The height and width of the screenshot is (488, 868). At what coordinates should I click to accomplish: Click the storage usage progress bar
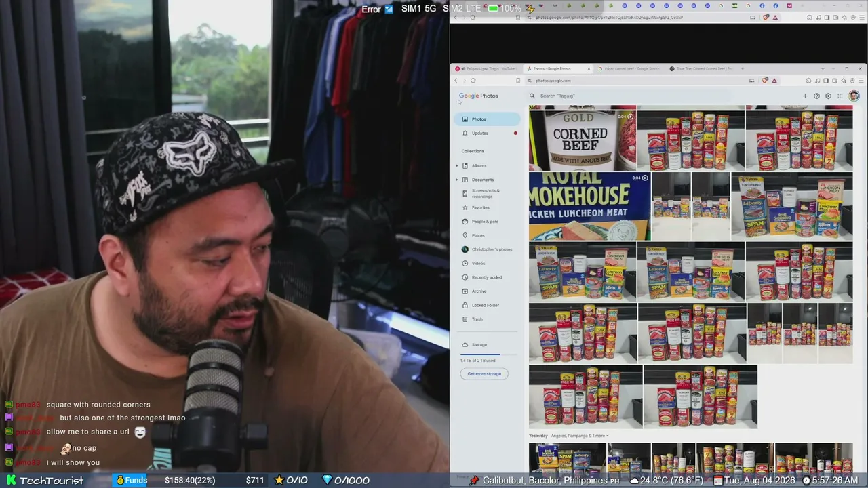[489, 354]
